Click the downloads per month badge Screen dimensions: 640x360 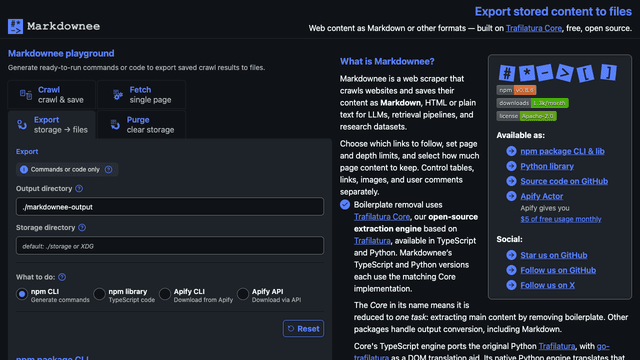click(532, 103)
